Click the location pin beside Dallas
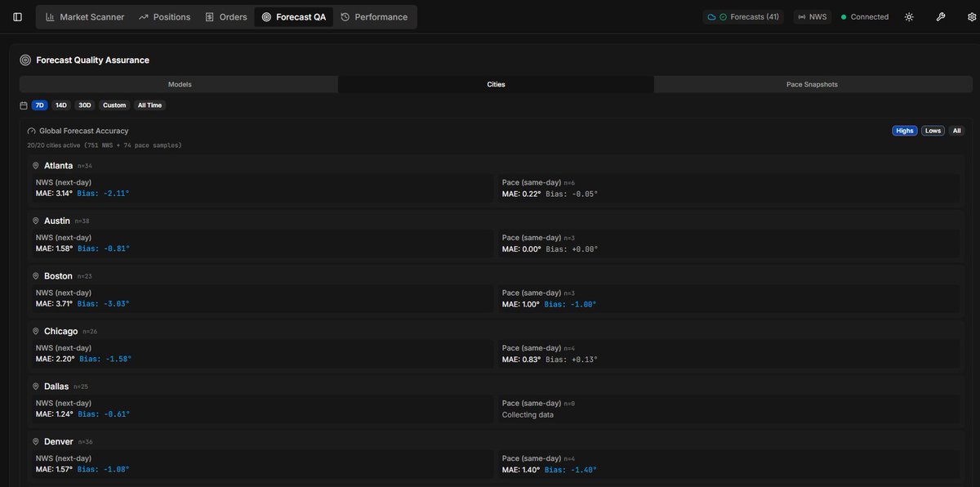The width and height of the screenshot is (980, 487). [x=36, y=386]
